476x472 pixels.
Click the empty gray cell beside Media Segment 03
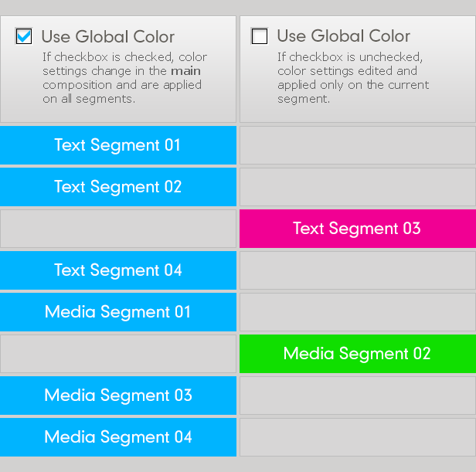click(x=358, y=396)
